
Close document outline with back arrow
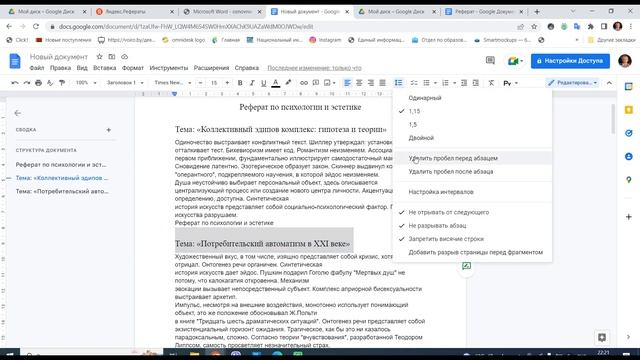coord(18,113)
